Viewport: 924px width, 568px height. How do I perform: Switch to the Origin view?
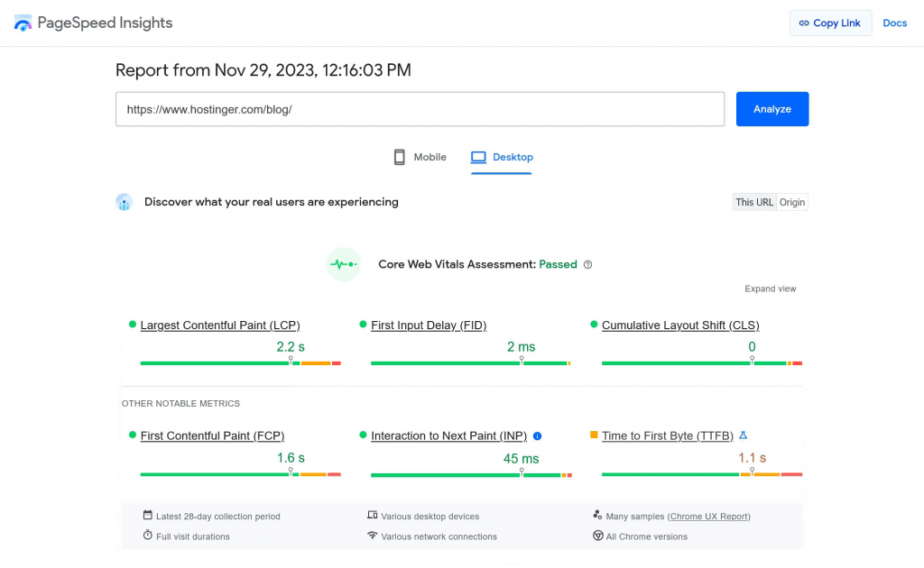click(791, 202)
